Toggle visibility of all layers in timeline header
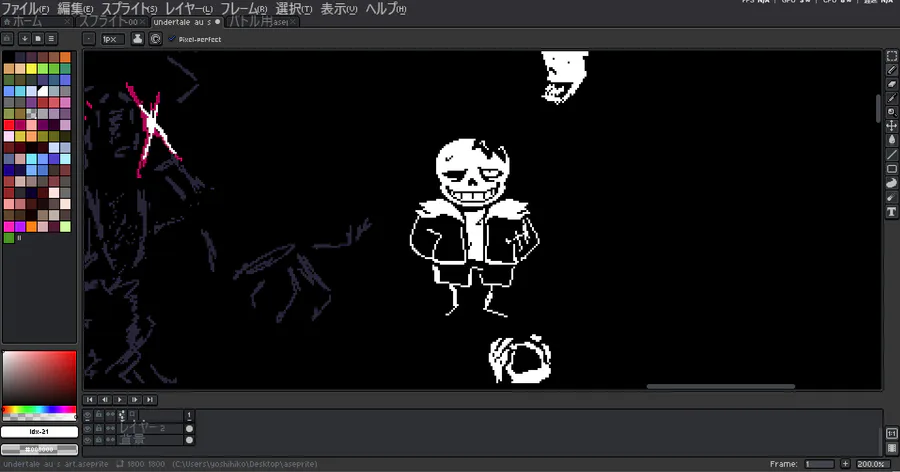This screenshot has height=472, width=900. coord(87,415)
